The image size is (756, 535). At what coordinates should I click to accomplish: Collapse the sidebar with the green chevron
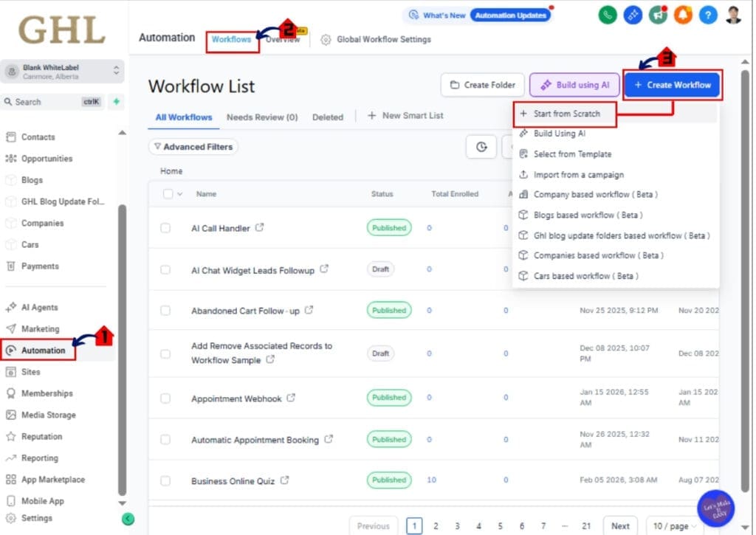tap(129, 519)
